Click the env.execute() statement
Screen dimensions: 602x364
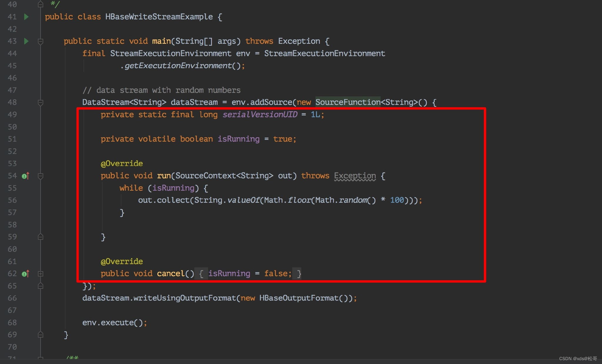tap(115, 323)
